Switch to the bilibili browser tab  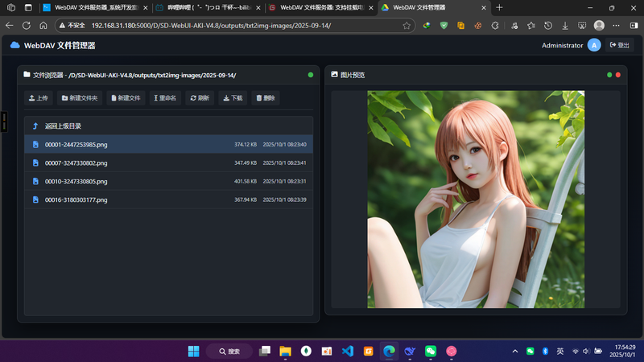coord(204,7)
